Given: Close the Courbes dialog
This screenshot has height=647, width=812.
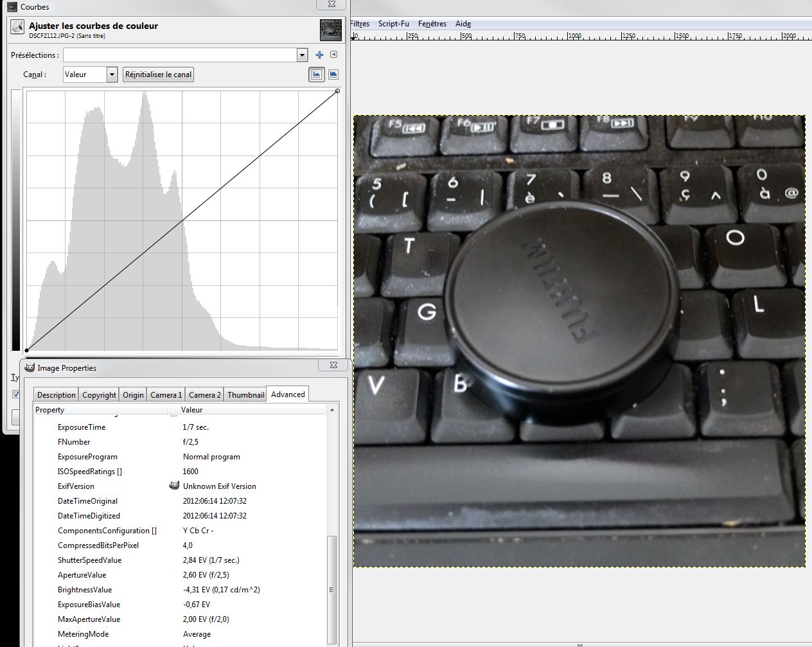Looking at the screenshot, I should [331, 4].
